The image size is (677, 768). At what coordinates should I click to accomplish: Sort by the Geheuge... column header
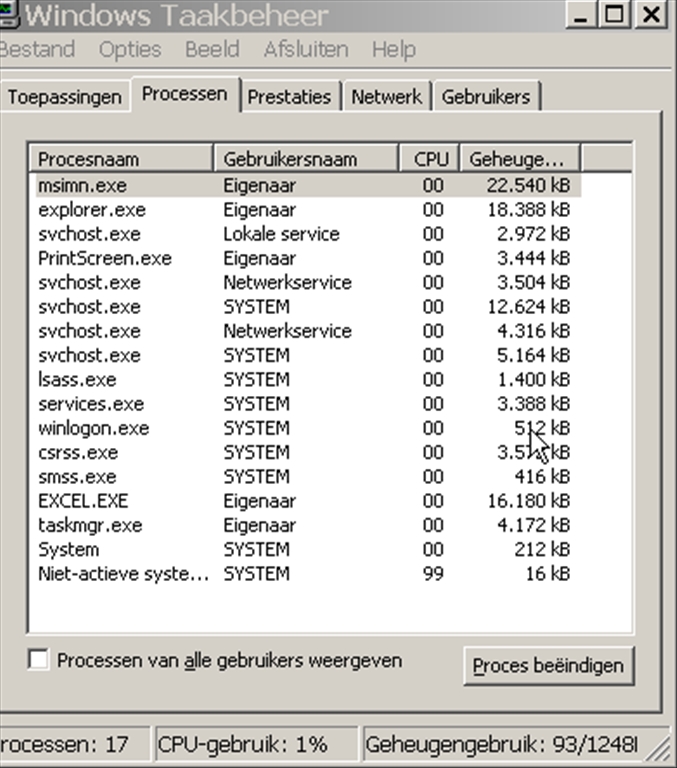519,159
